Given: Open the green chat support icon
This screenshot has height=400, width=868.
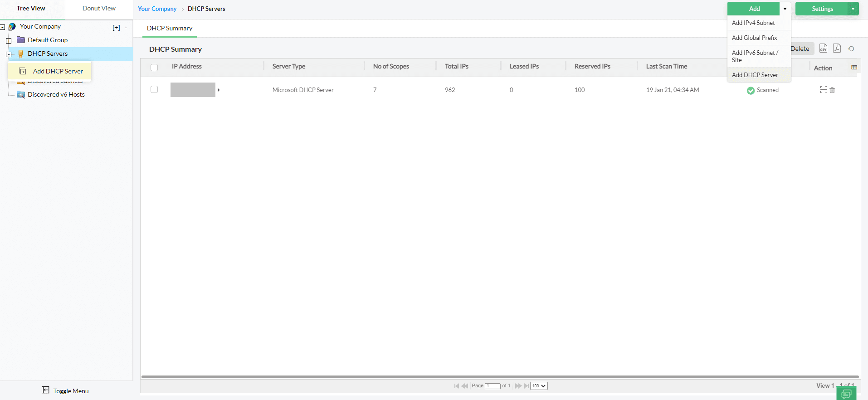Looking at the screenshot, I should click(846, 394).
